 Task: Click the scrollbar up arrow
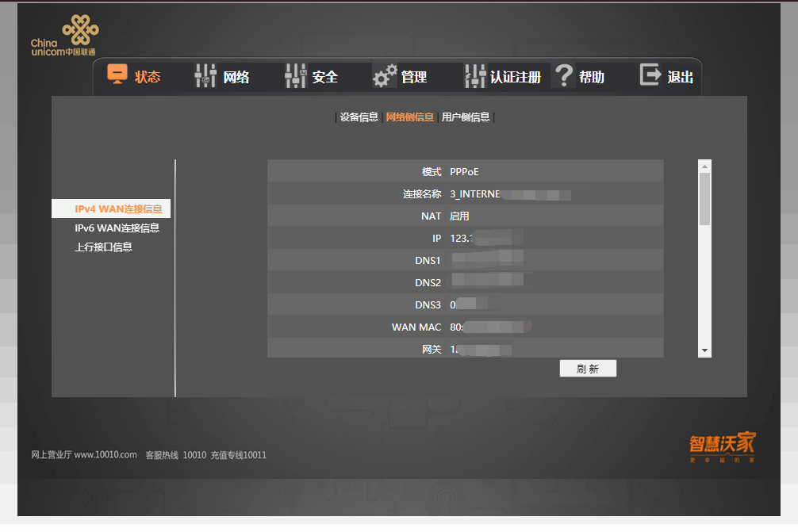tap(704, 166)
